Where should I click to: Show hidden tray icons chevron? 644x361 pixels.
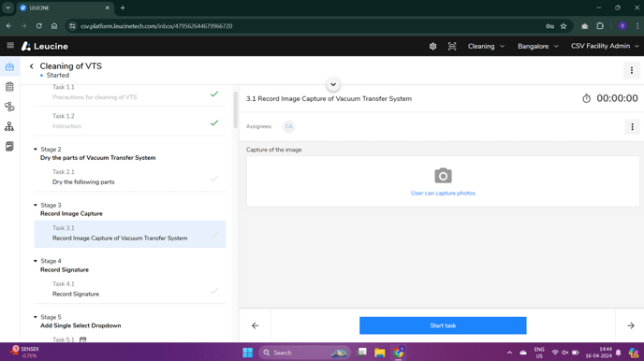[x=509, y=353]
